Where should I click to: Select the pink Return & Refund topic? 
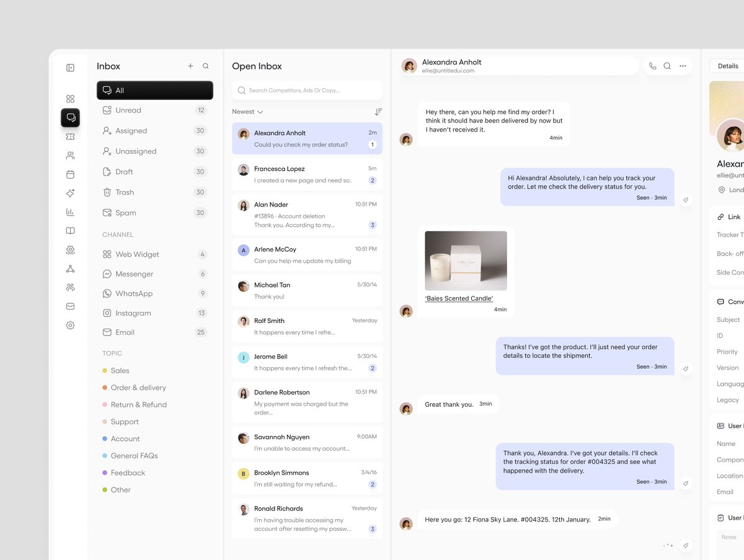tap(135, 405)
